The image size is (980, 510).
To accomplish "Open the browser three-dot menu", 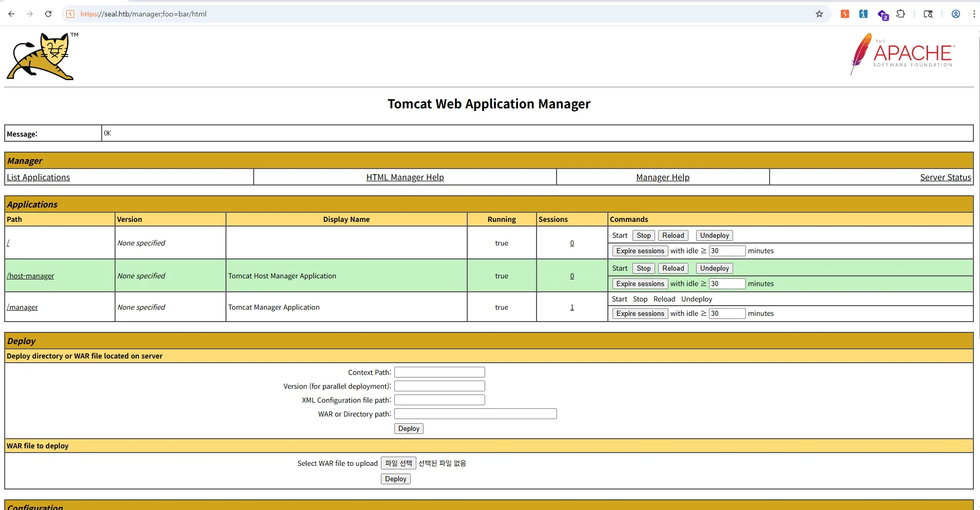I will tap(974, 14).
